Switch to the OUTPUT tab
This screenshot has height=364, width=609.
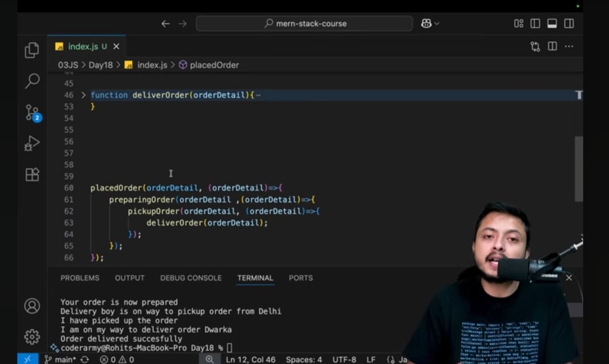point(129,278)
